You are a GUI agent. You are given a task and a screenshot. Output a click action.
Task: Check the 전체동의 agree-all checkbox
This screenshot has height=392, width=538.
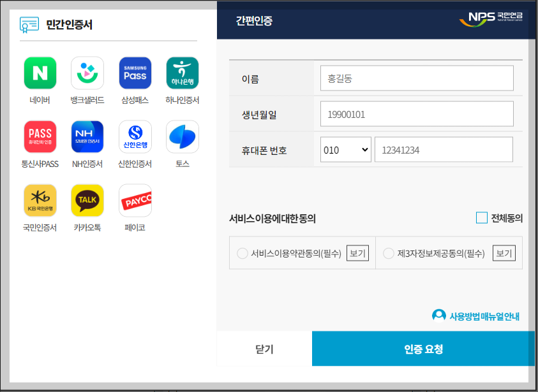click(482, 217)
